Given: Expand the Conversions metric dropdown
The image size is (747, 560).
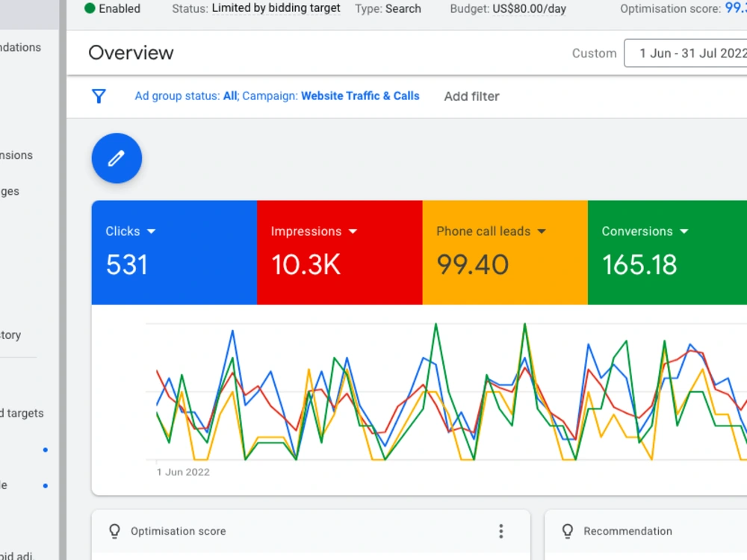Looking at the screenshot, I should pos(684,231).
